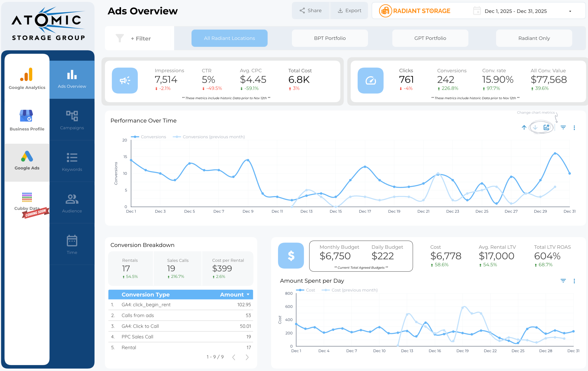Image resolution: width=588 pixels, height=371 pixels.
Task: Open three-dot menu on Amount Spent chart
Action: coord(574,281)
